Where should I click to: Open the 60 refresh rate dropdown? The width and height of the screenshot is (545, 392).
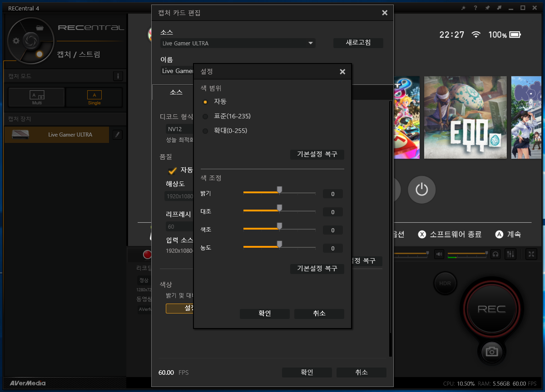pos(179,226)
